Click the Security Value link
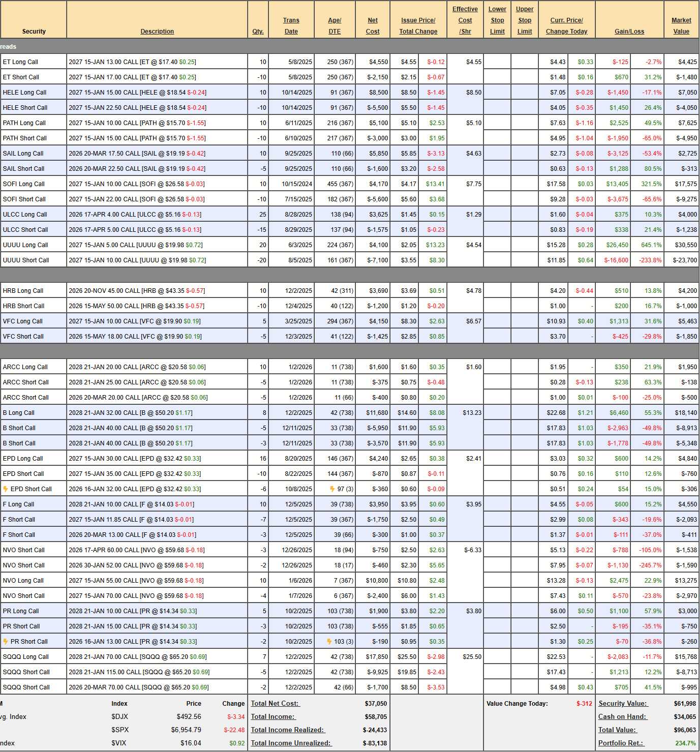 tap(623, 704)
